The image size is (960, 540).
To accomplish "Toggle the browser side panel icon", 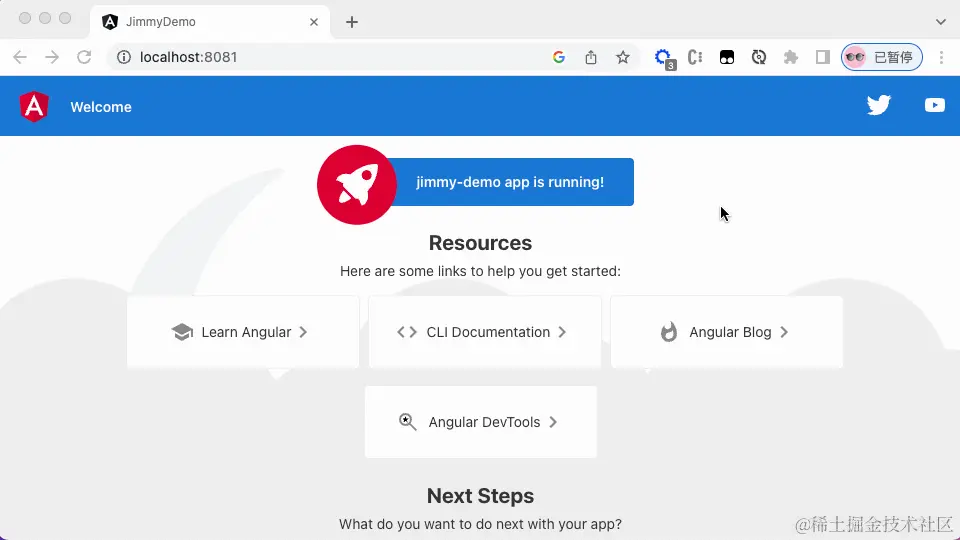I will tap(822, 57).
